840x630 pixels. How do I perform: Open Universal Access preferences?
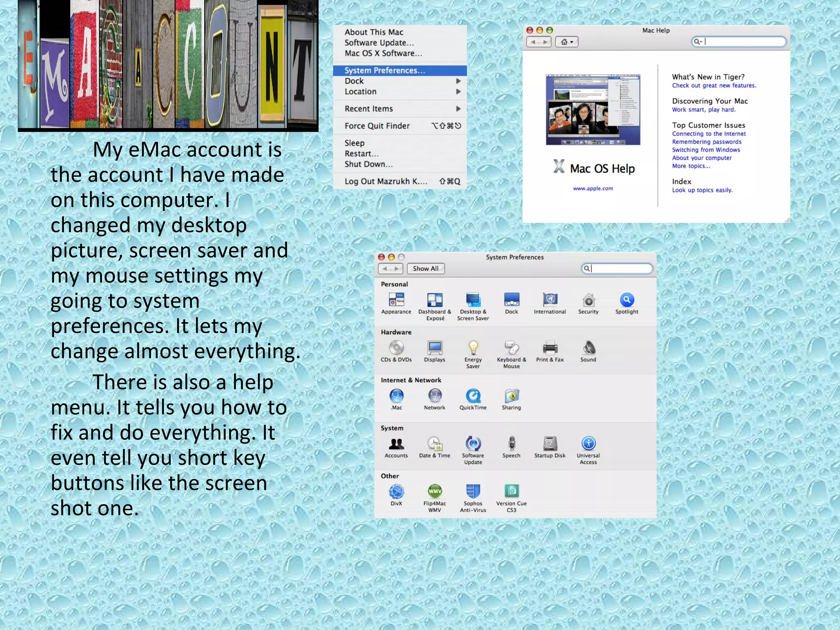coord(588,450)
